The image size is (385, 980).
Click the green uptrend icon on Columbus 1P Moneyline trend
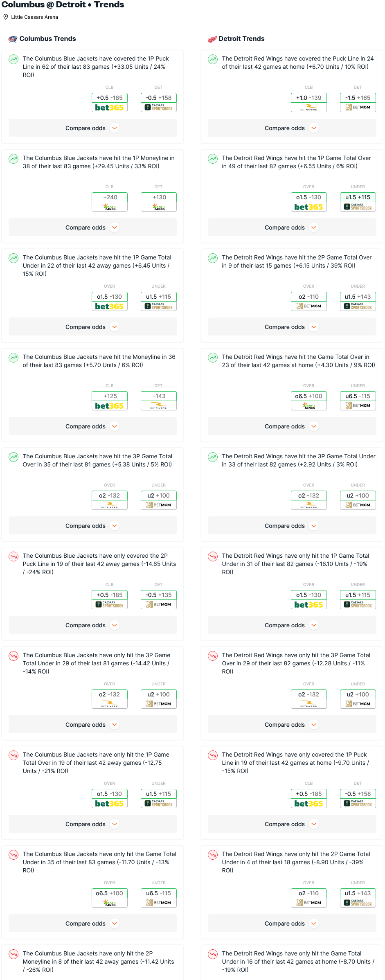click(14, 159)
